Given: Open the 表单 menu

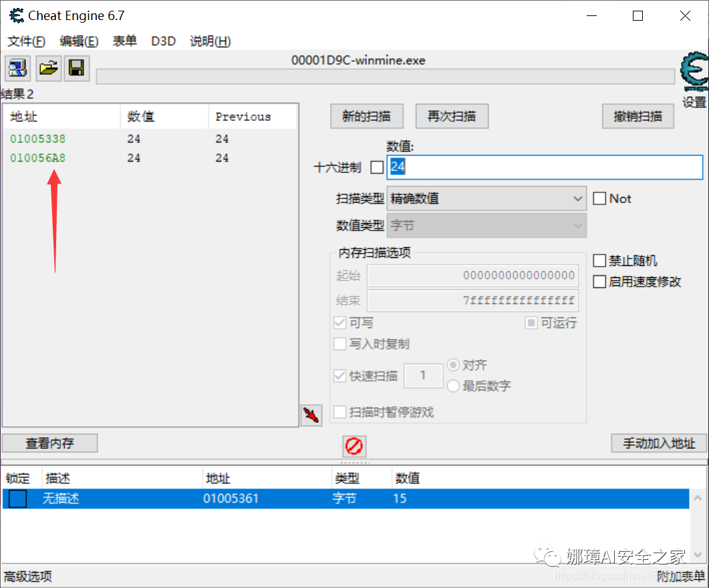Looking at the screenshot, I should [124, 41].
